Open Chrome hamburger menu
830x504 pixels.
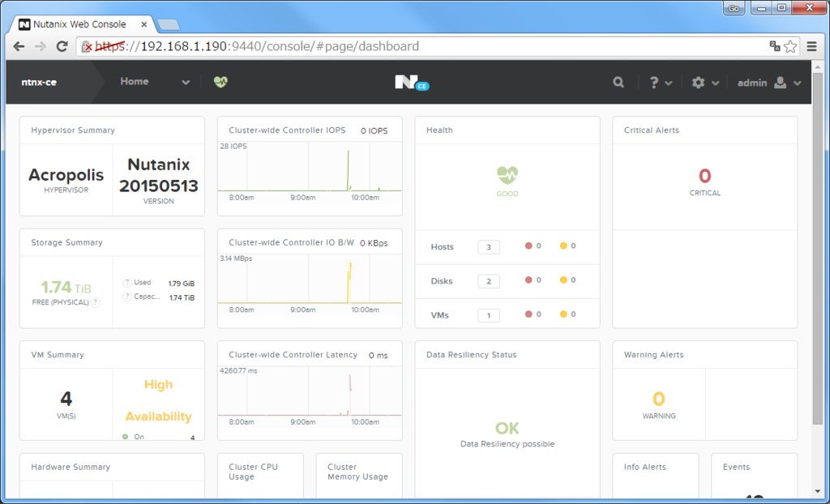(811, 46)
